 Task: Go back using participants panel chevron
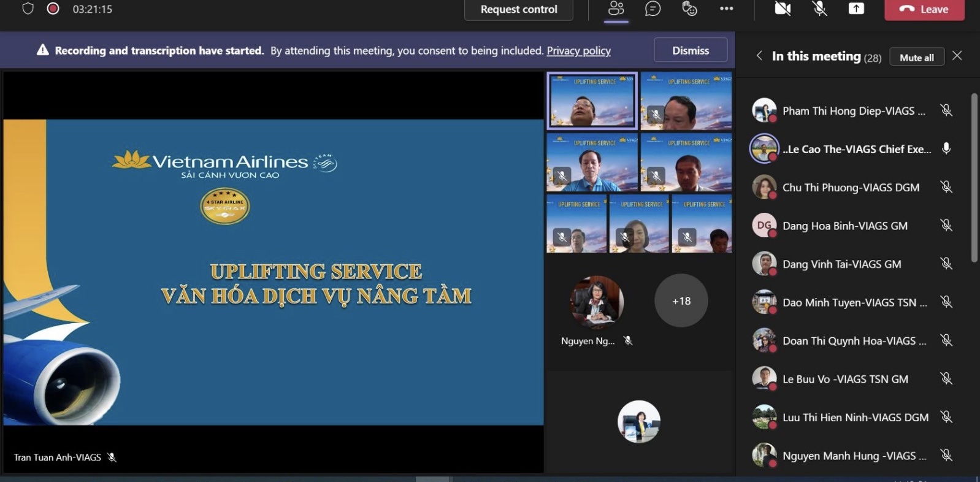point(759,56)
